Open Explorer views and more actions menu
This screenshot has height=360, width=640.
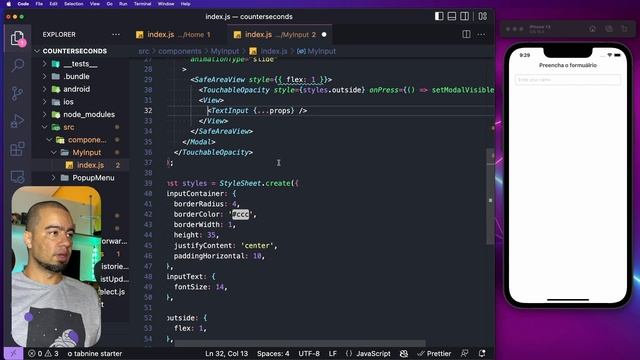point(116,34)
